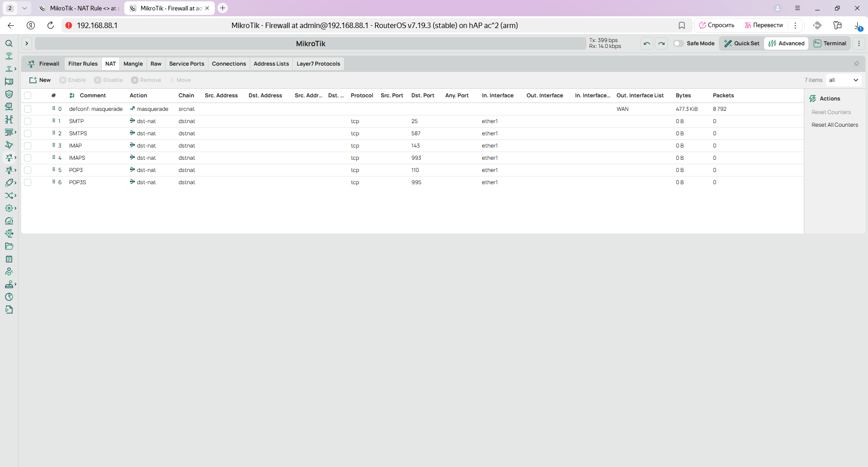Open the Routing crossed-arrows sidebar icon

point(10,195)
